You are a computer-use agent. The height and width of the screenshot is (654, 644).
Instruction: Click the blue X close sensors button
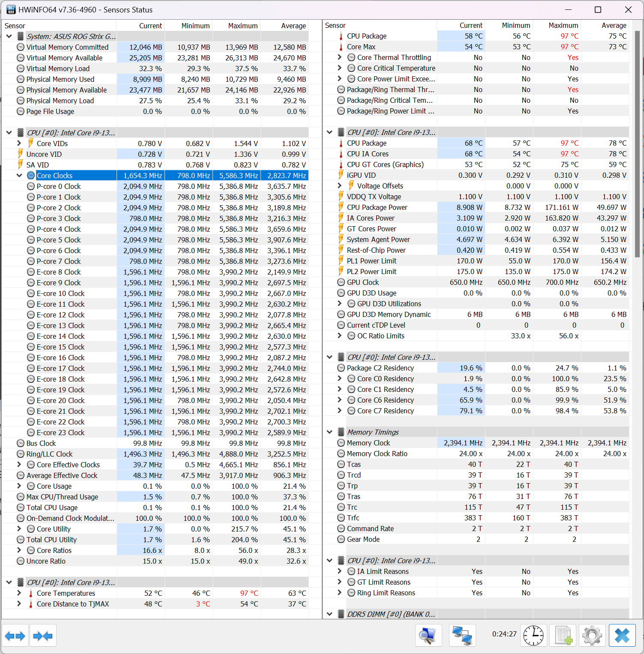[622, 636]
